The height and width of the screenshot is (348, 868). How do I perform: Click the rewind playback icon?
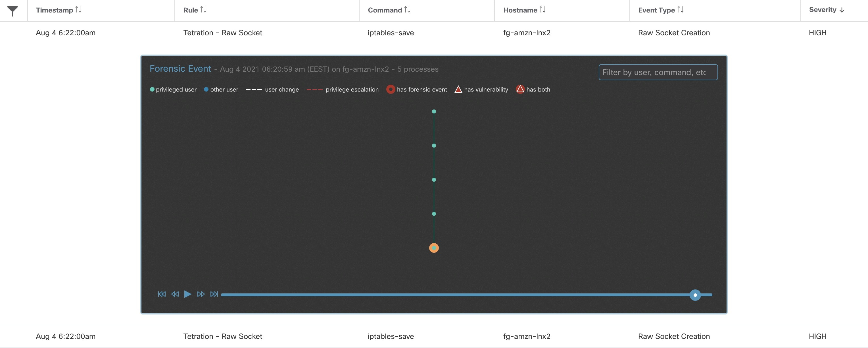[x=174, y=294]
